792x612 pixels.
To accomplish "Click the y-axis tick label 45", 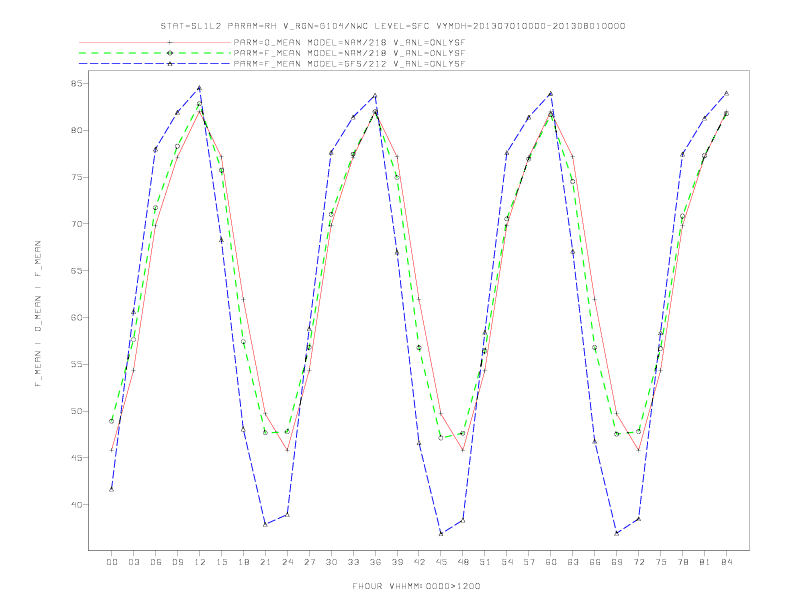I will click(77, 458).
